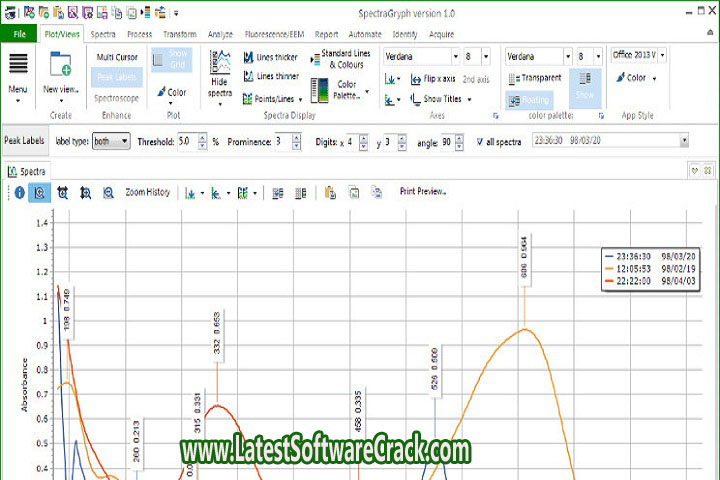720x480 pixels.
Task: Click the Threshold value field
Action: pos(188,142)
